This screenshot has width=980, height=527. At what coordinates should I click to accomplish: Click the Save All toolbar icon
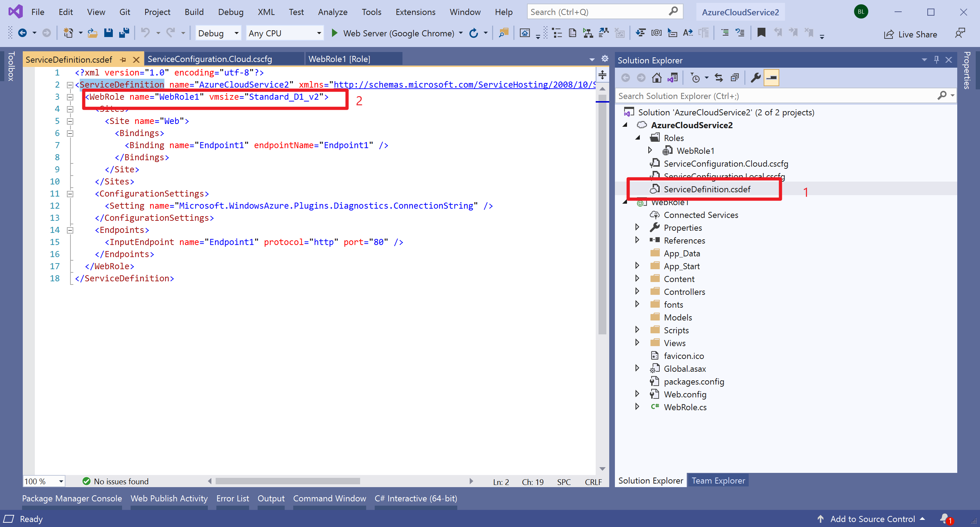coord(124,33)
